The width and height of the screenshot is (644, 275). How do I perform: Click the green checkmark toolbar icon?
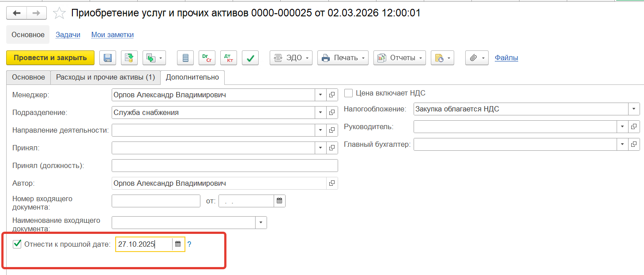[x=250, y=58]
